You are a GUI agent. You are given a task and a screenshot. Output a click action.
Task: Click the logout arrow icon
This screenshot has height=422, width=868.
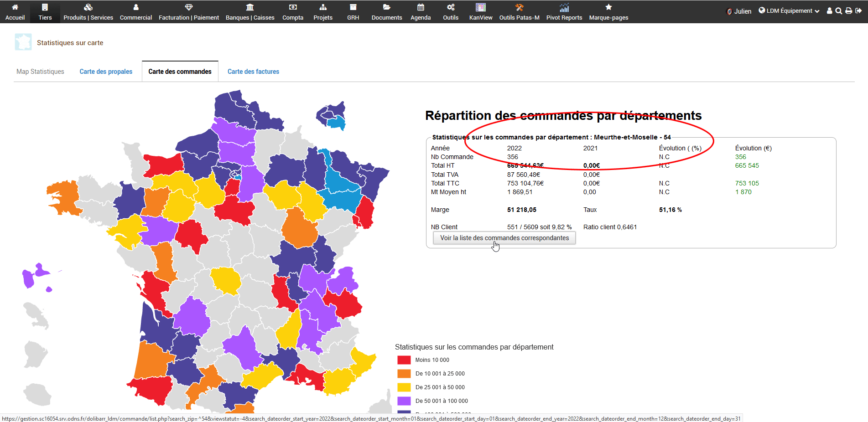click(858, 11)
